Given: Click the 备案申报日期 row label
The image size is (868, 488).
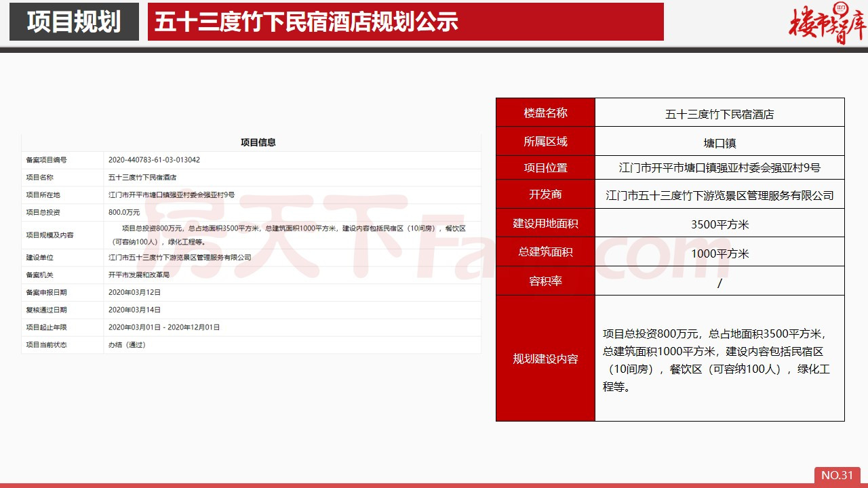Looking at the screenshot, I should [x=46, y=292].
